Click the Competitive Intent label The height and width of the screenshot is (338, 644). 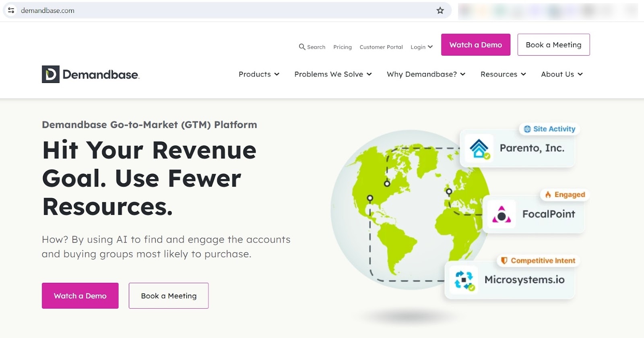point(543,261)
